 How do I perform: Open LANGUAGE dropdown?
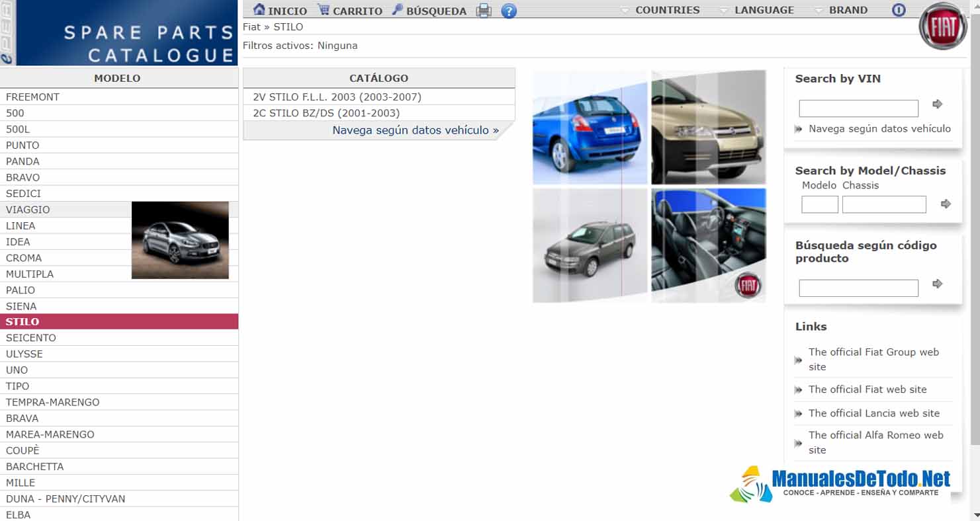pos(757,10)
